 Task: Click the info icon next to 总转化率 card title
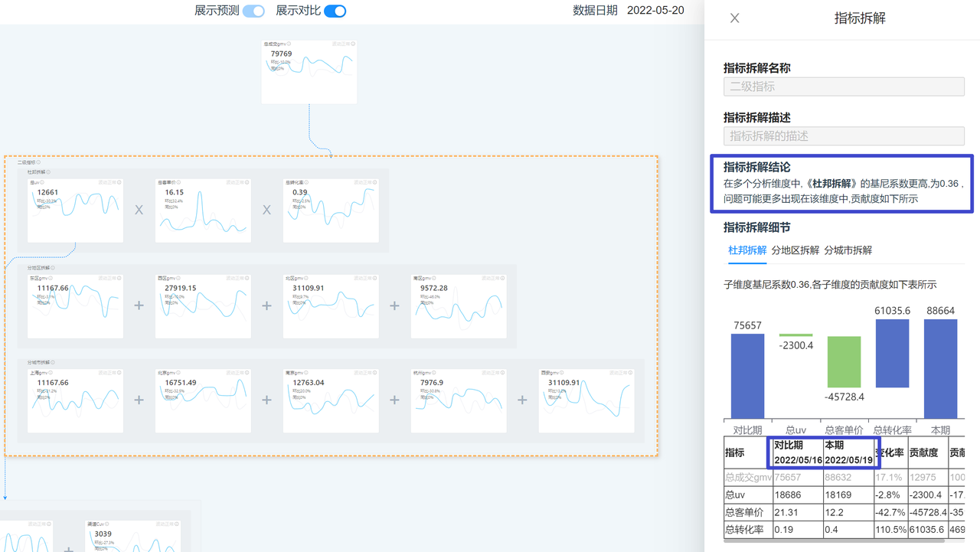point(306,183)
